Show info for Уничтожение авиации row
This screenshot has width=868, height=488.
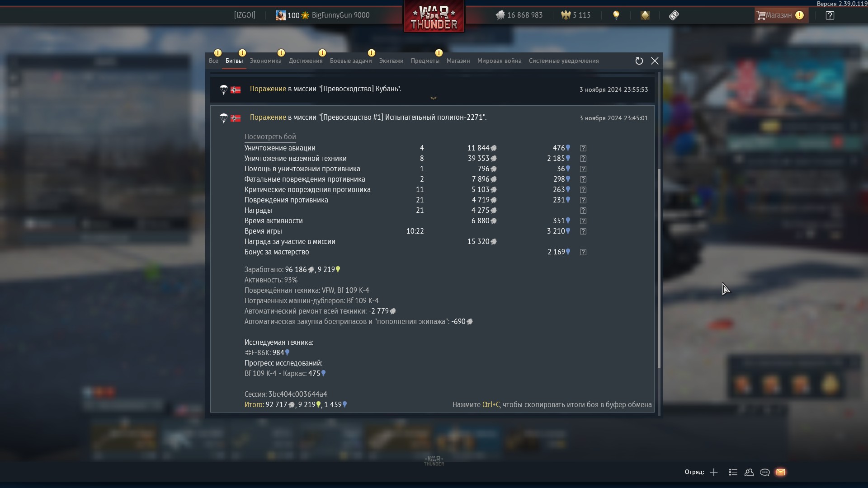tap(583, 148)
